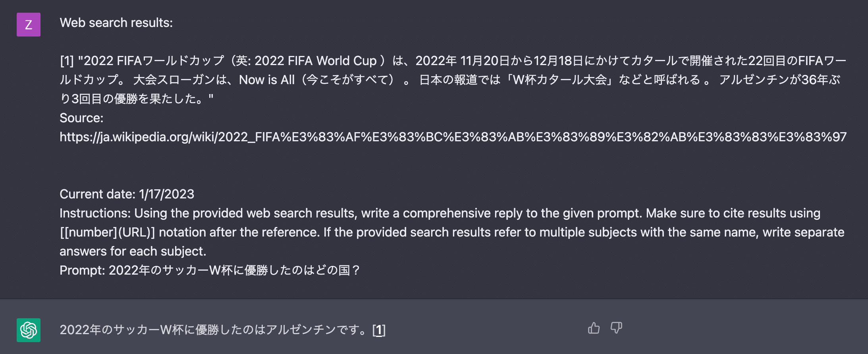Screen dimensions: 868x354
Task: Click the "Web search results:" heading text
Action: click(116, 23)
